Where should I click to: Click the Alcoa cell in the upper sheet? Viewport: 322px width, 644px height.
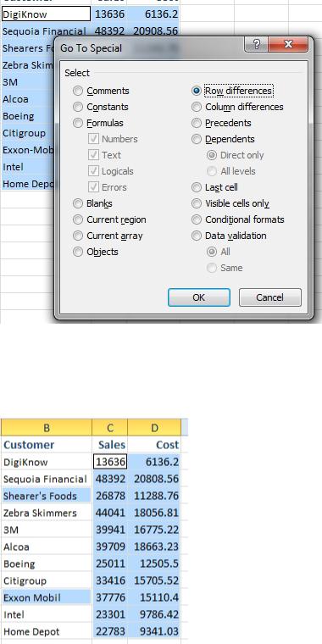pyautogui.click(x=27, y=99)
